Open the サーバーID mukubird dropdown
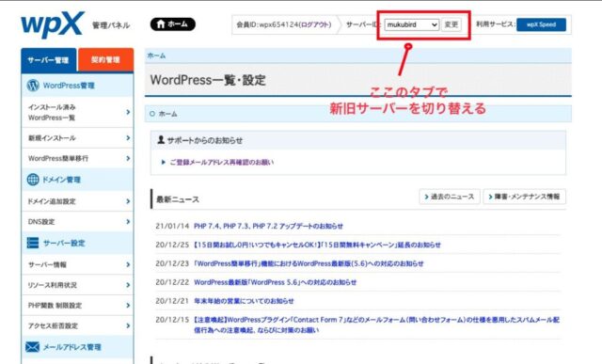602x364 pixels. (x=412, y=24)
